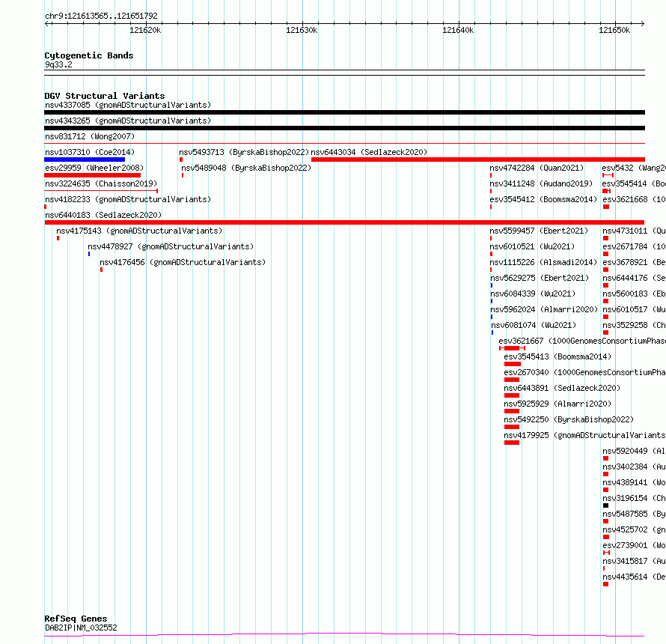Open nsv6081074 (Wu2021) variant
Image resolution: width=666 pixels, height=644 pixels.
point(534,325)
